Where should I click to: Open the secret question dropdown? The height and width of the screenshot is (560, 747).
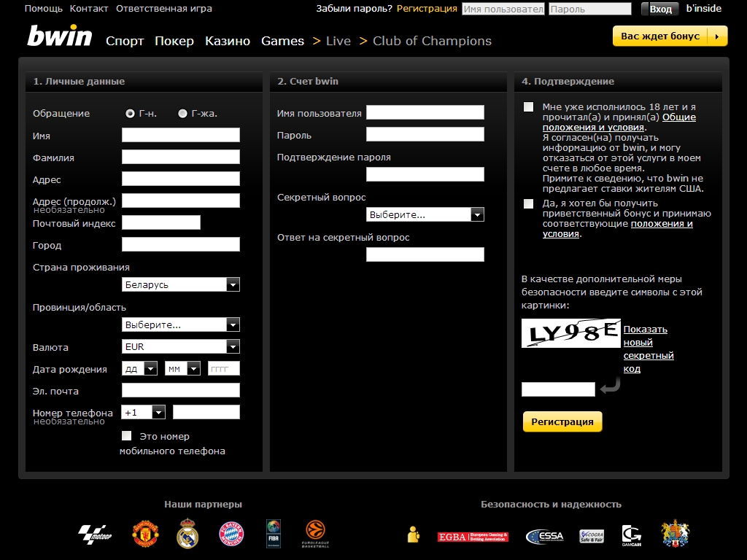(425, 214)
